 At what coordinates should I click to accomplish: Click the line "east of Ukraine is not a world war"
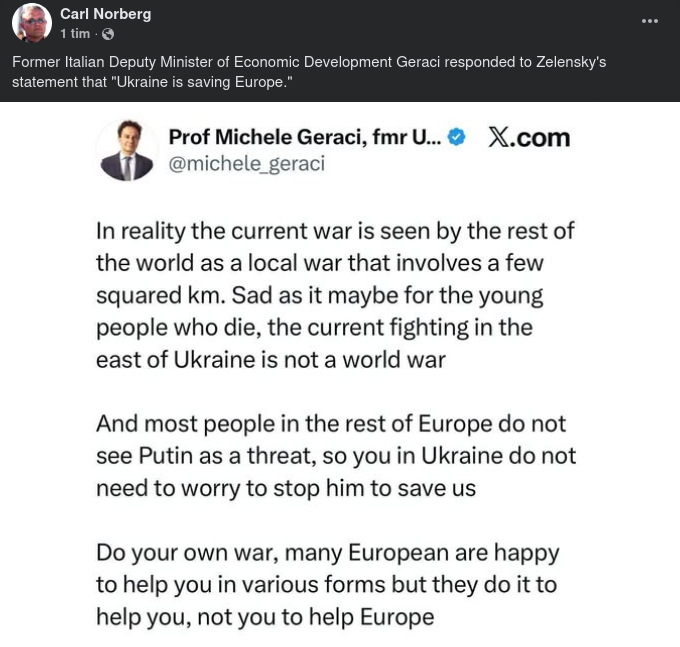[271, 360]
